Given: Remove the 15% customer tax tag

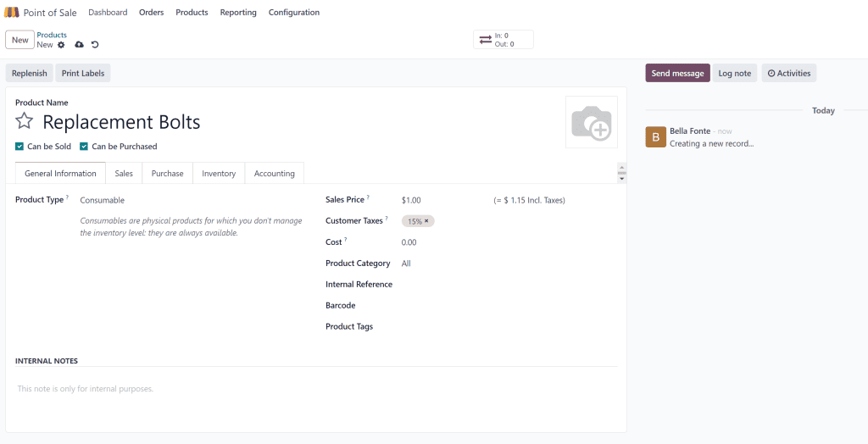Looking at the screenshot, I should point(426,221).
